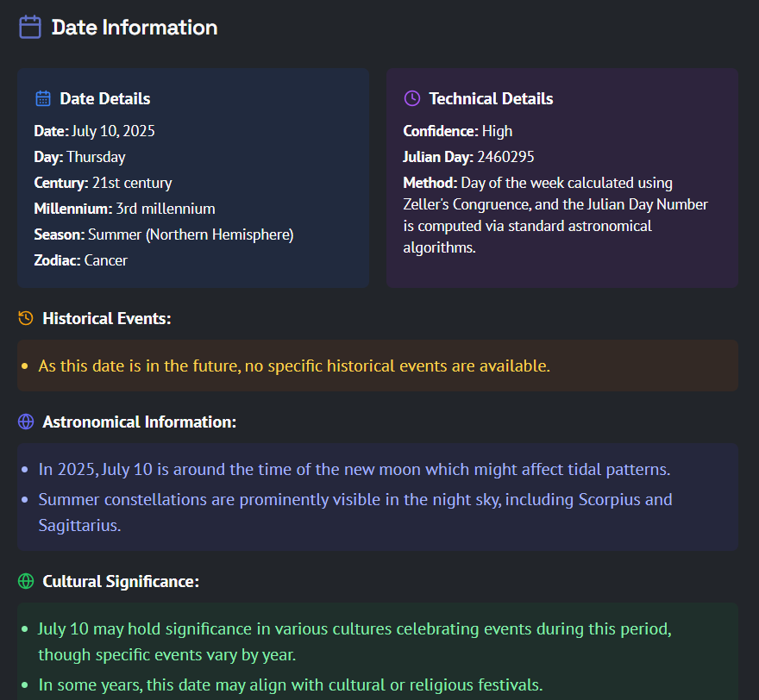This screenshot has width=759, height=700.
Task: Click the Zodiac value Cancer
Action: (x=105, y=260)
